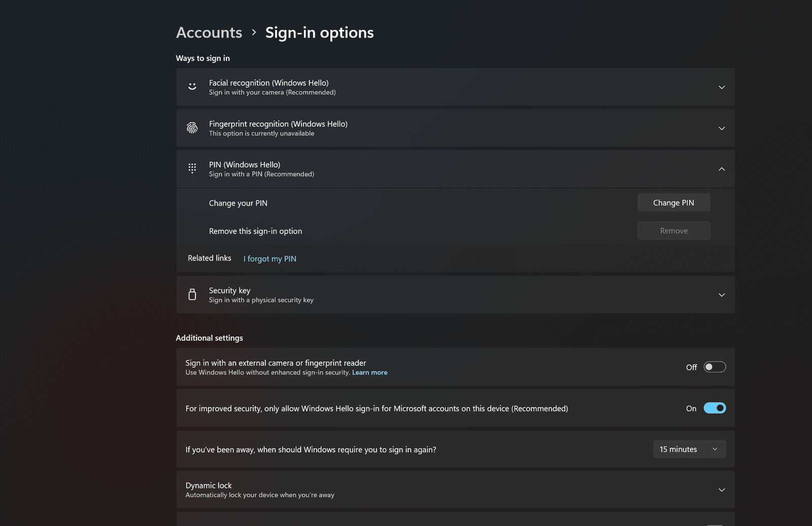Expand the Security key chevron
This screenshot has height=526, width=812.
(721, 295)
